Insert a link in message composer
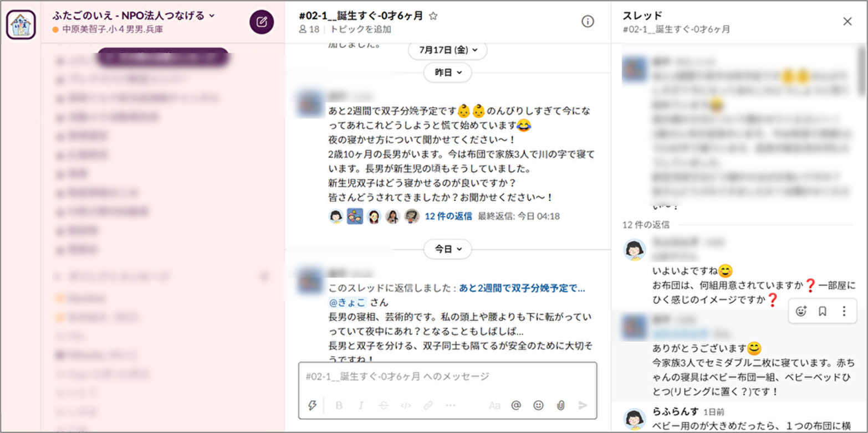The height and width of the screenshot is (433, 868). (x=428, y=405)
